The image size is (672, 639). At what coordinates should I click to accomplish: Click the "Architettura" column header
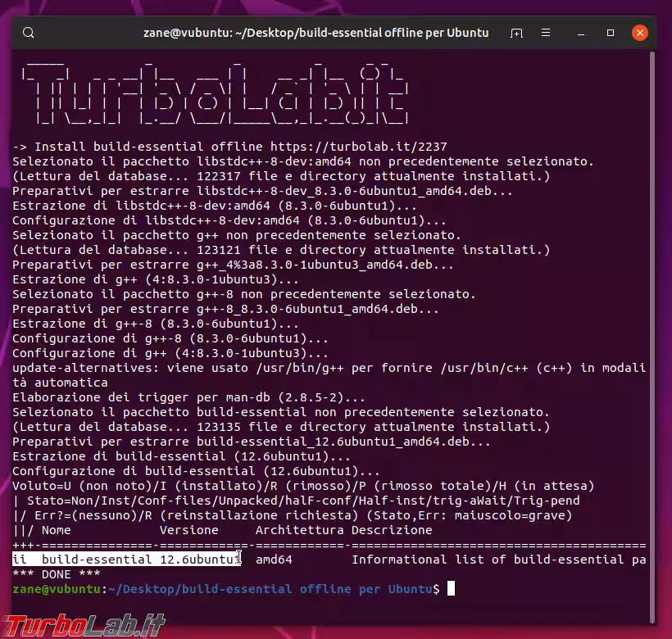(x=299, y=530)
